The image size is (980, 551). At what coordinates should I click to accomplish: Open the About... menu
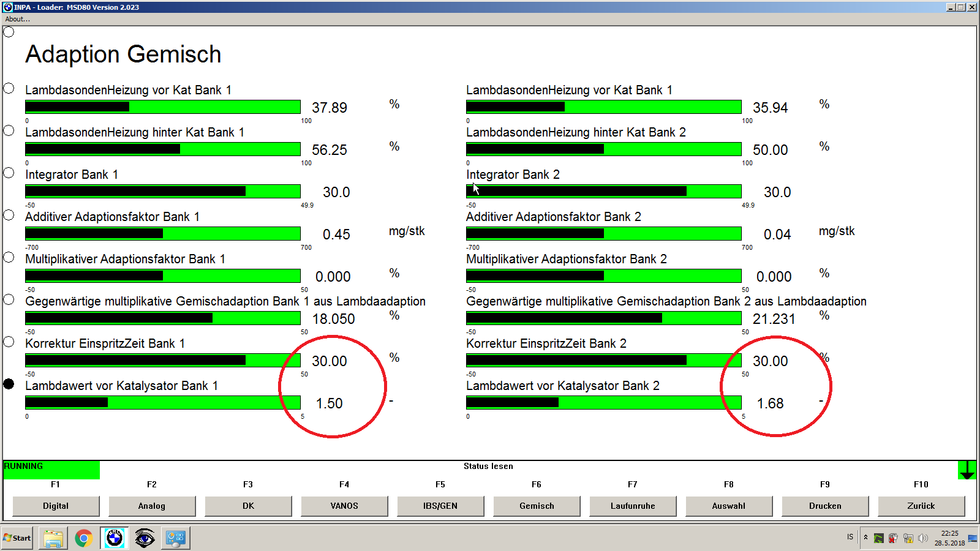pos(18,19)
